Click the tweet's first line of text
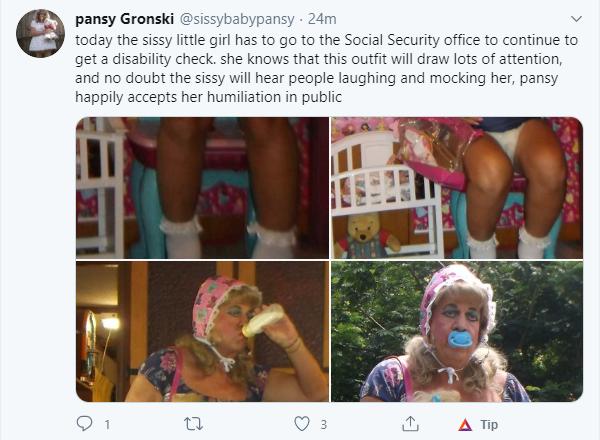 [321, 42]
